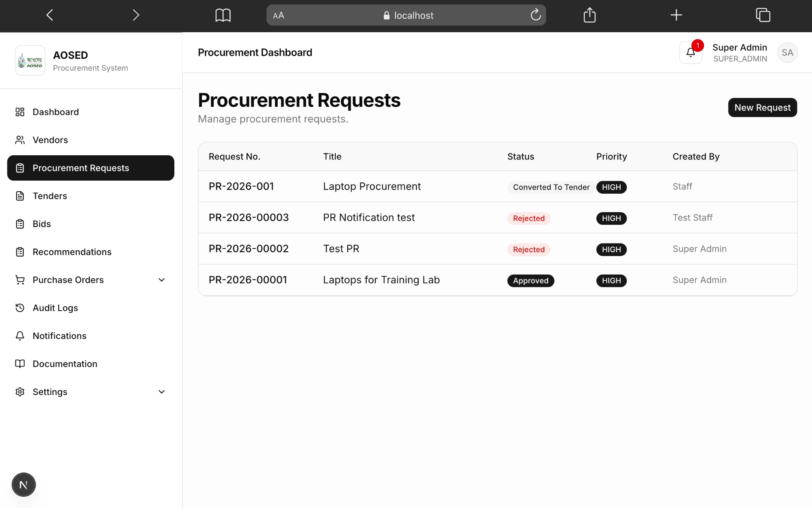Viewport: 812px width, 508px height.
Task: Click the localhost address bar
Action: click(x=406, y=15)
